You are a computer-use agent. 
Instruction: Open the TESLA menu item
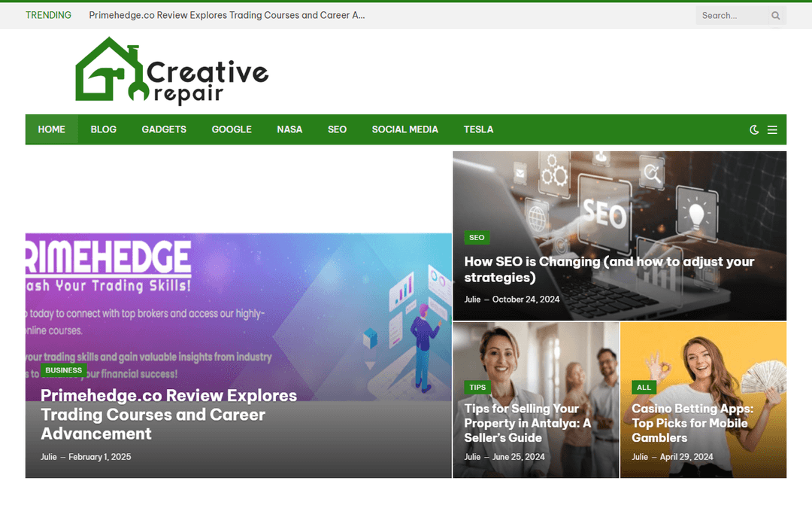point(478,129)
